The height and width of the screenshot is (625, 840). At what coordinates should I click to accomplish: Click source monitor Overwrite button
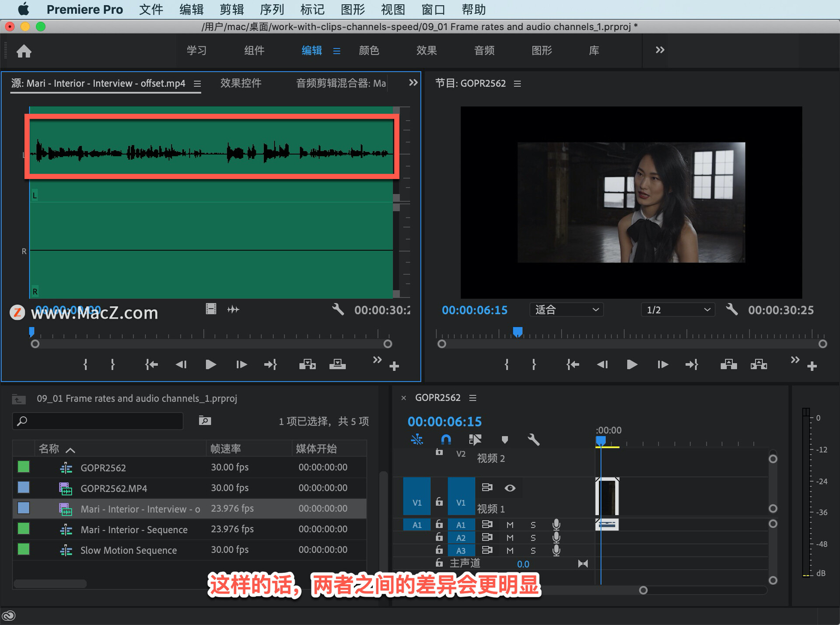point(337,364)
